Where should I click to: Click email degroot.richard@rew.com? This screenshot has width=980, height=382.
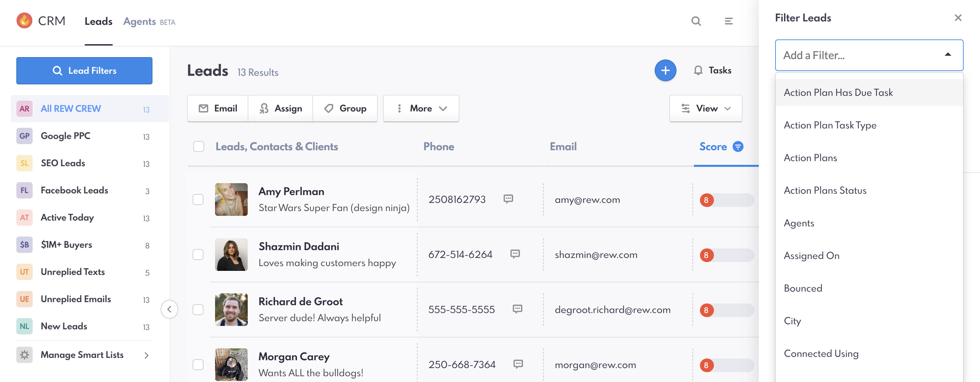[612, 310]
